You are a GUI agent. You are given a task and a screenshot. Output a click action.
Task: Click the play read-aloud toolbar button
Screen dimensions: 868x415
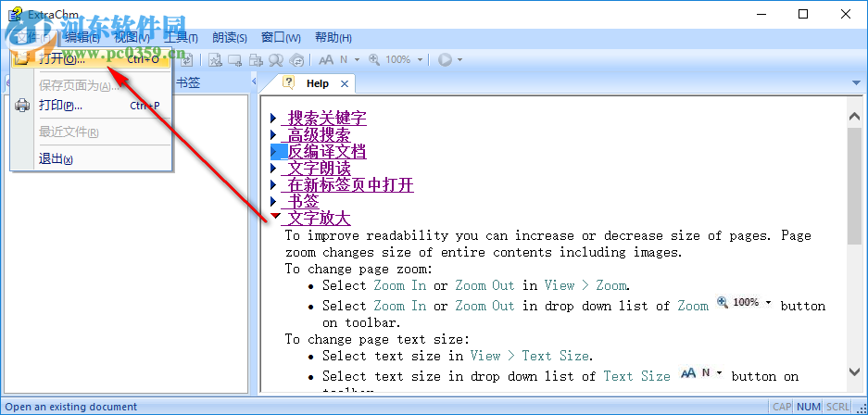[445, 59]
